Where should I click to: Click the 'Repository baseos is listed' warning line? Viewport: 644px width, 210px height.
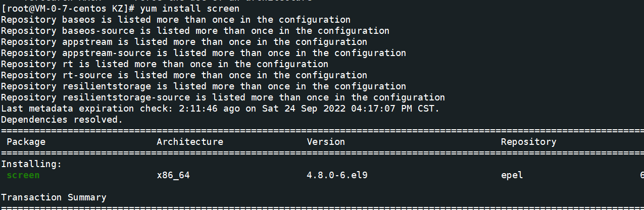pyautogui.click(x=175, y=20)
